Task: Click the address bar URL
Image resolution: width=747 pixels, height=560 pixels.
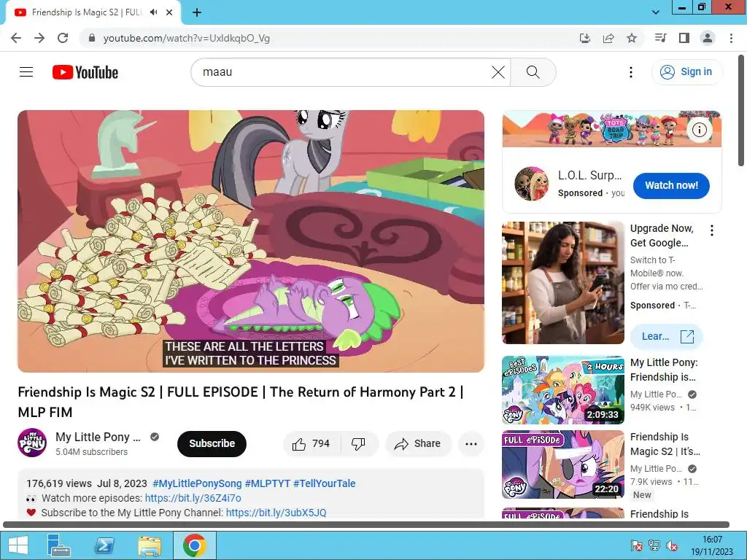Action: (186, 38)
